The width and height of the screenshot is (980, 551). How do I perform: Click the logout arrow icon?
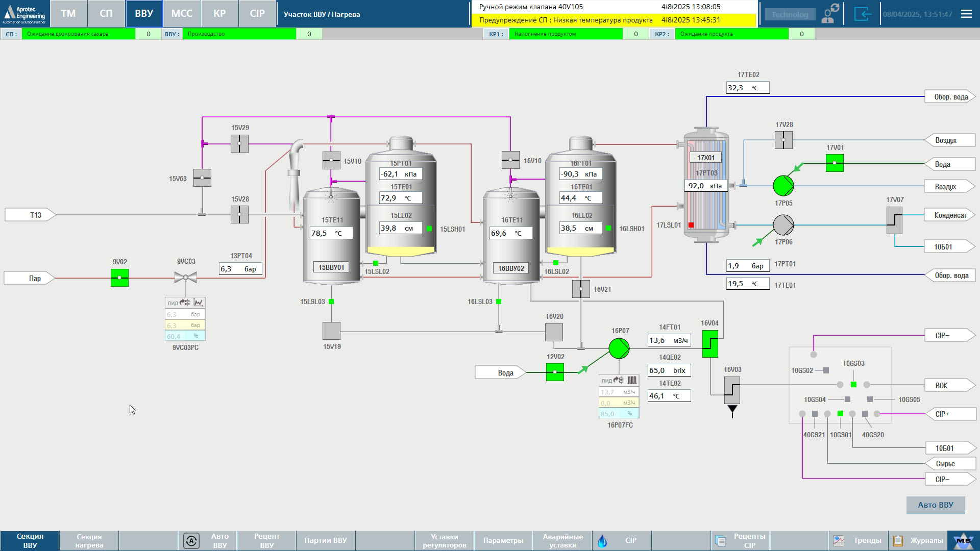point(863,14)
